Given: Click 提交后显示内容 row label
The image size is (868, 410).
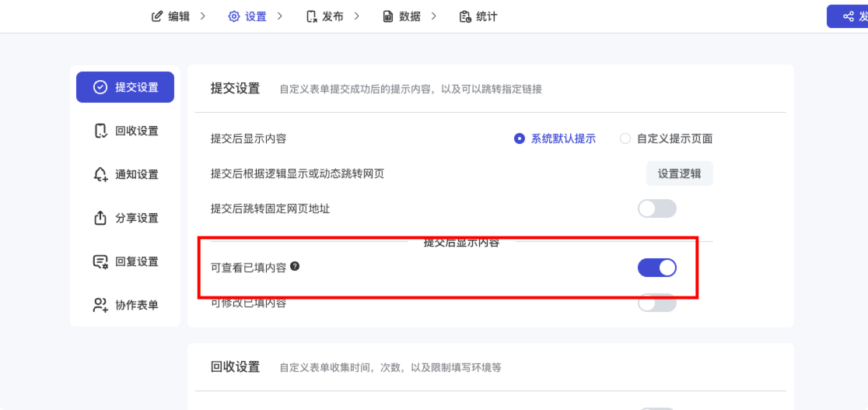Looking at the screenshot, I should click(x=249, y=138).
